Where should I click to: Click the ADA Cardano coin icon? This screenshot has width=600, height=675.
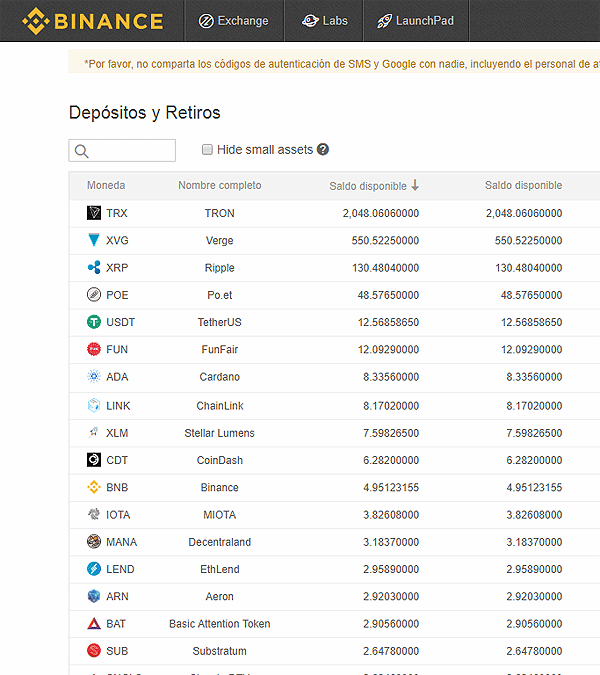tap(94, 376)
